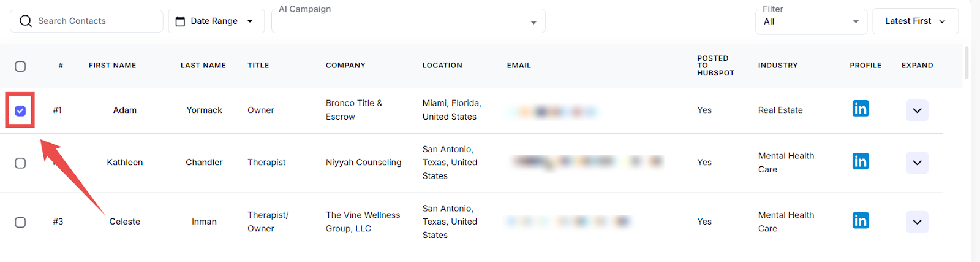This screenshot has height=262, width=980.
Task: Open the AI Campaign dropdown
Action: pos(409,22)
